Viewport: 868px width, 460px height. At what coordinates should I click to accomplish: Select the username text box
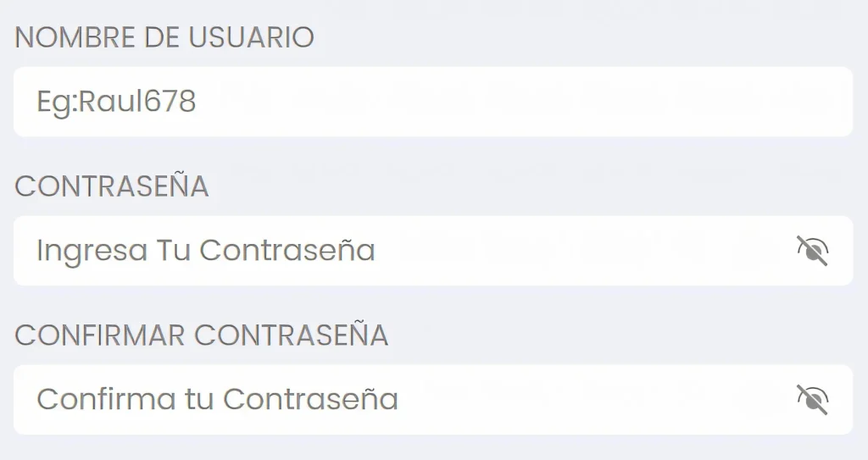pos(432,102)
